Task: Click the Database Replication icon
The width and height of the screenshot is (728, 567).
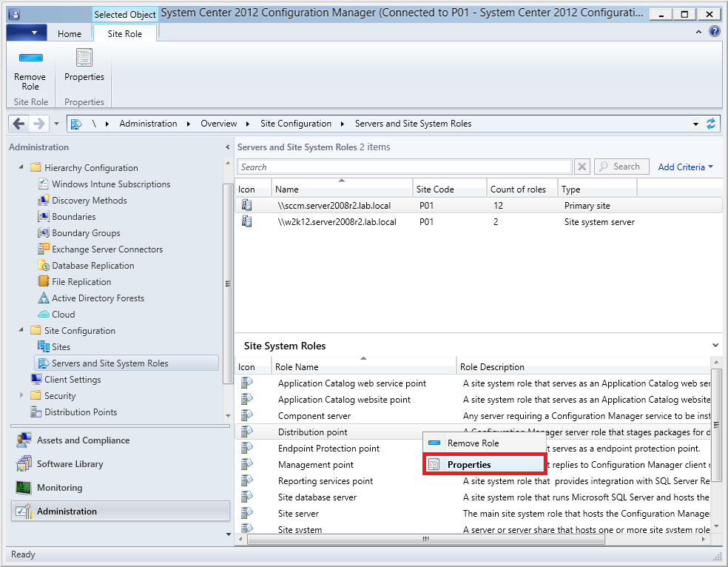Action: [44, 266]
